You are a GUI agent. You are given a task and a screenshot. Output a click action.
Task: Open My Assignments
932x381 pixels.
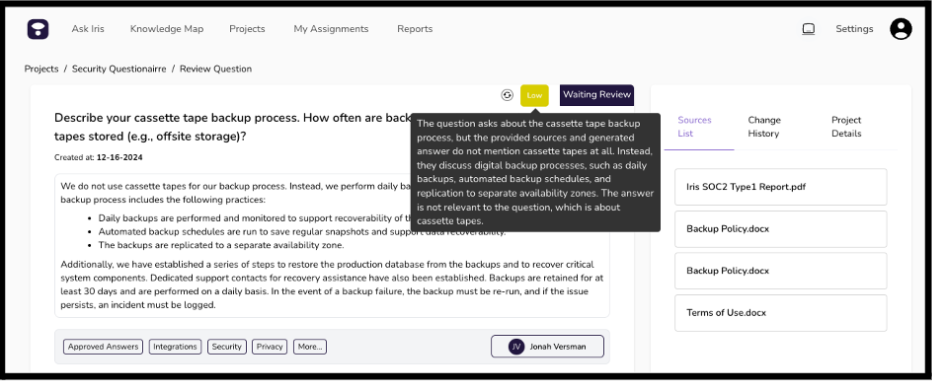click(331, 29)
